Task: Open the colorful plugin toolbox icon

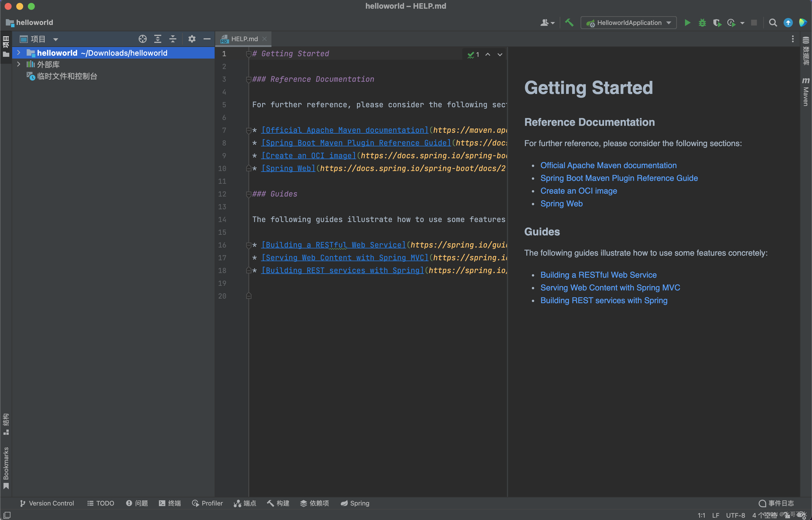Action: pos(803,23)
